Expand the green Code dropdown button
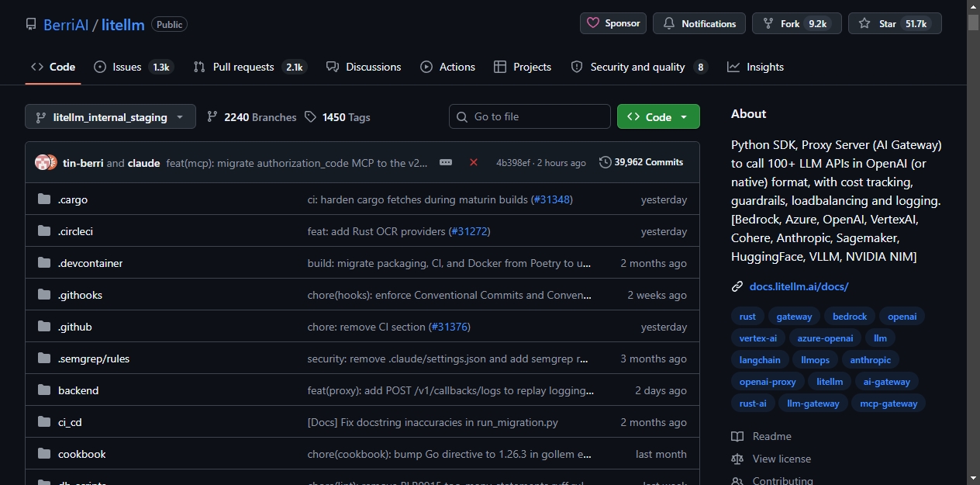 pyautogui.click(x=658, y=116)
